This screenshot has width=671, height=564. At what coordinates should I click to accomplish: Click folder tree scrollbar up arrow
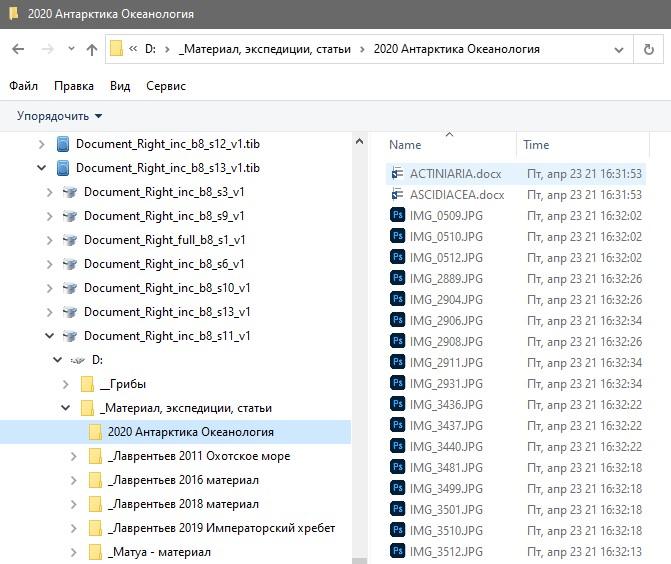[359, 141]
